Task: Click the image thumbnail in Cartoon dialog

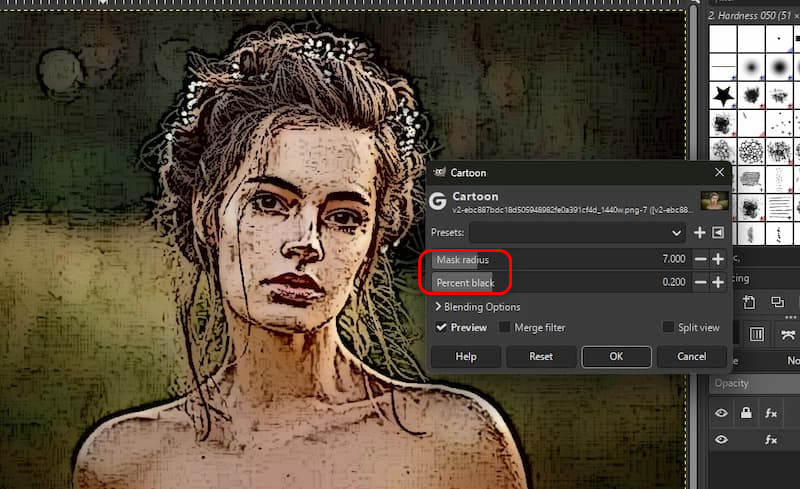Action: 714,201
